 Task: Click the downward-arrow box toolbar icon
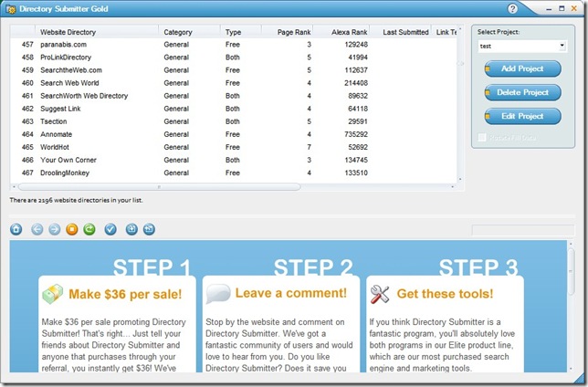(131, 229)
